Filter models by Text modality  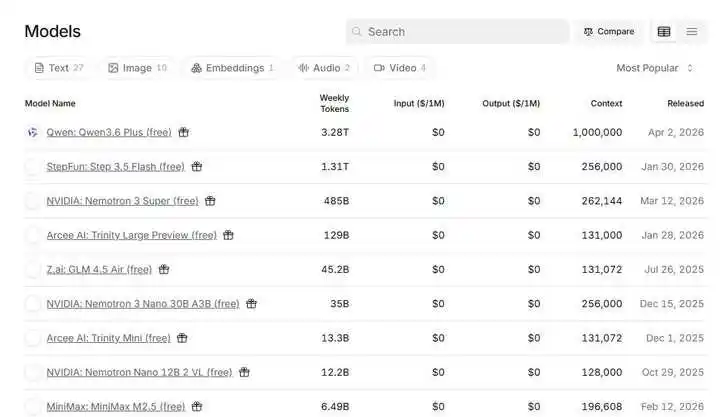pyautogui.click(x=58, y=68)
